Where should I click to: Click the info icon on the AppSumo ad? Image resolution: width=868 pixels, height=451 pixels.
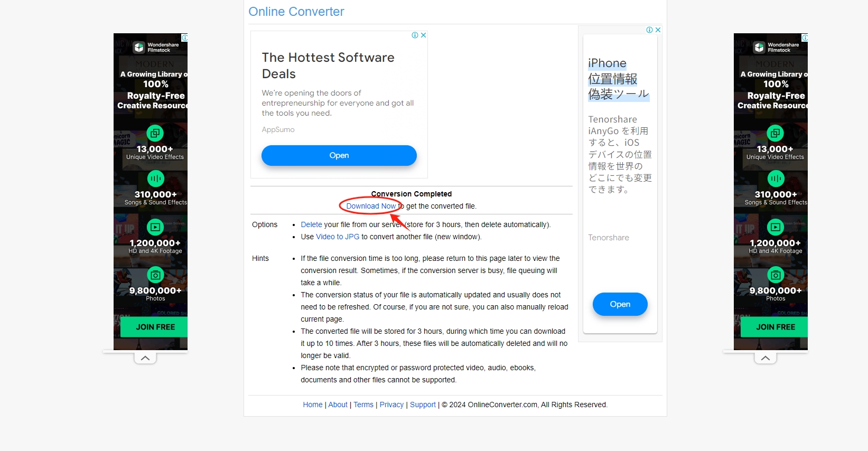(415, 35)
